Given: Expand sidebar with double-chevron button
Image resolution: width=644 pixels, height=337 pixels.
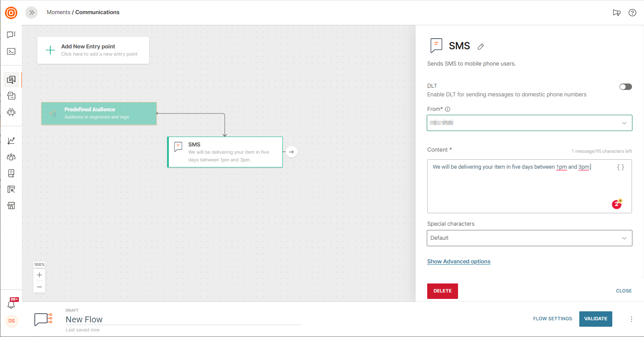Looking at the screenshot, I should point(31,12).
